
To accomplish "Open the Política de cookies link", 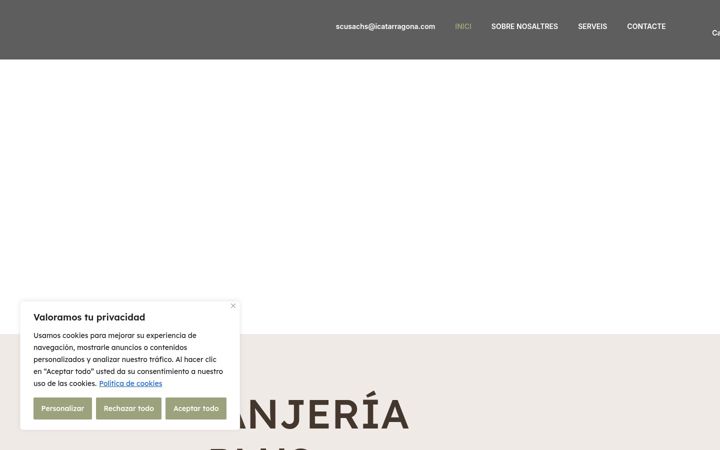I will tap(130, 383).
